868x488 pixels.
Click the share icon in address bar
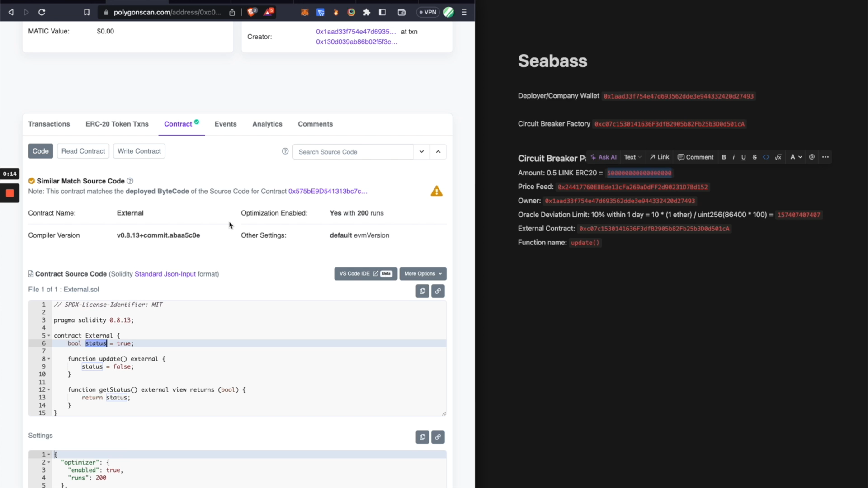pyautogui.click(x=232, y=12)
